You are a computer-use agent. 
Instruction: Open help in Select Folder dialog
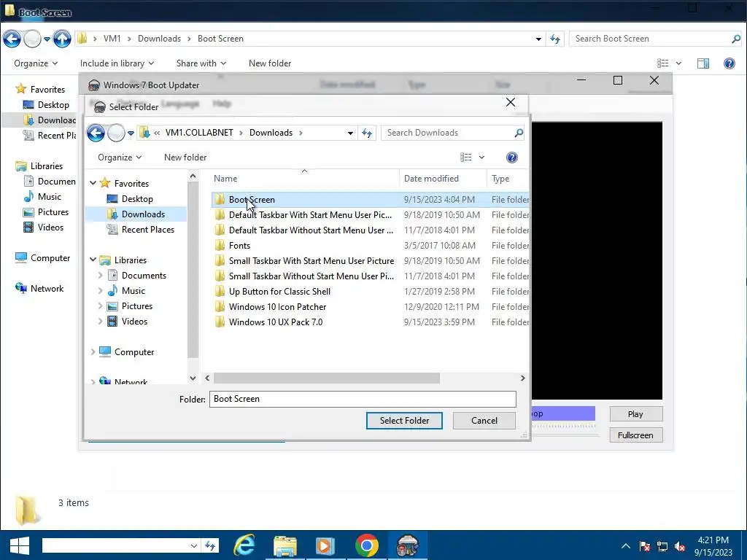[x=511, y=157]
